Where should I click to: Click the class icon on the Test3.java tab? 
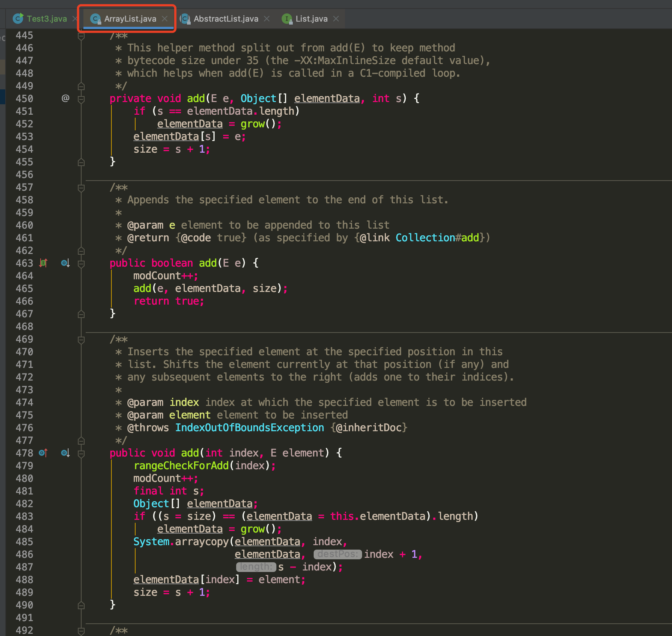tap(18, 19)
